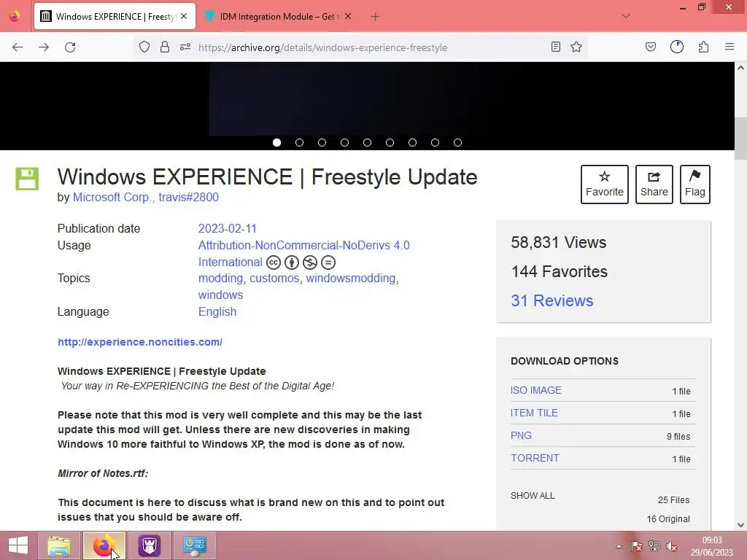Click the forward navigation arrow

44,47
